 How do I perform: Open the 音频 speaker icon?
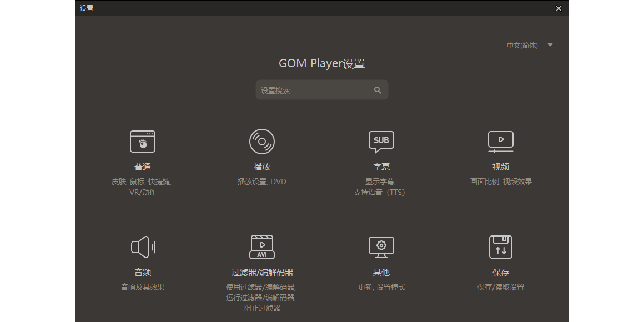tap(143, 247)
